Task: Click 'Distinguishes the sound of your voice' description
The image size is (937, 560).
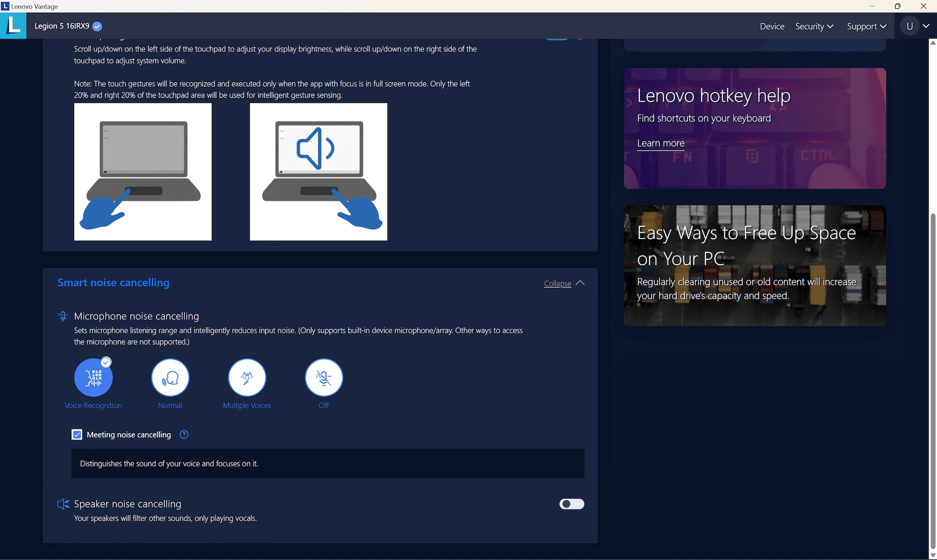Action: [x=169, y=464]
